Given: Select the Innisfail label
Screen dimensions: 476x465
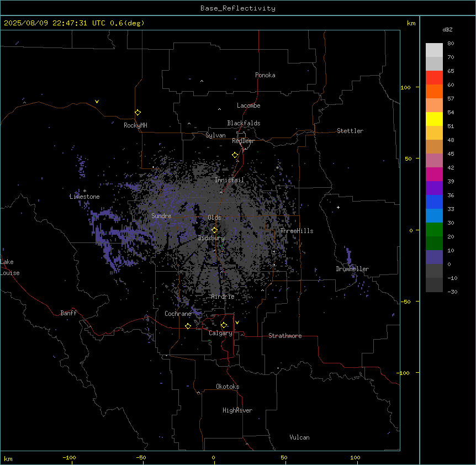Looking at the screenshot, I should pos(230,180).
